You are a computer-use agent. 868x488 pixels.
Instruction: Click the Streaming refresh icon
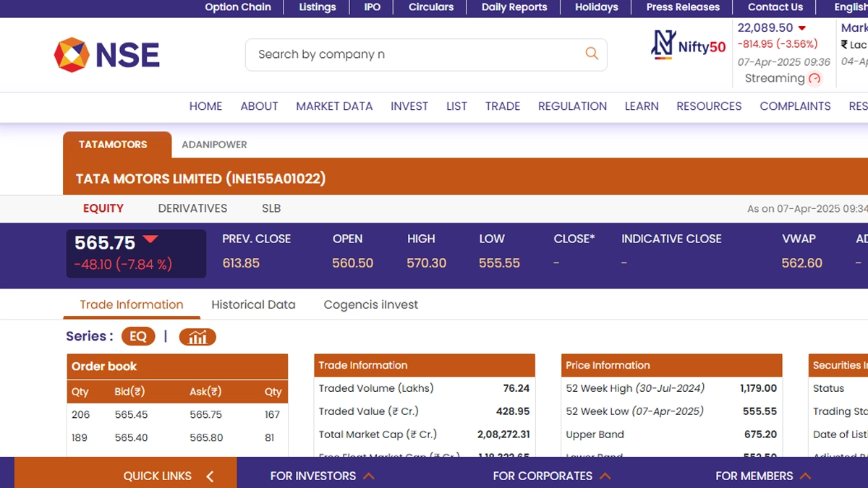[815, 79]
